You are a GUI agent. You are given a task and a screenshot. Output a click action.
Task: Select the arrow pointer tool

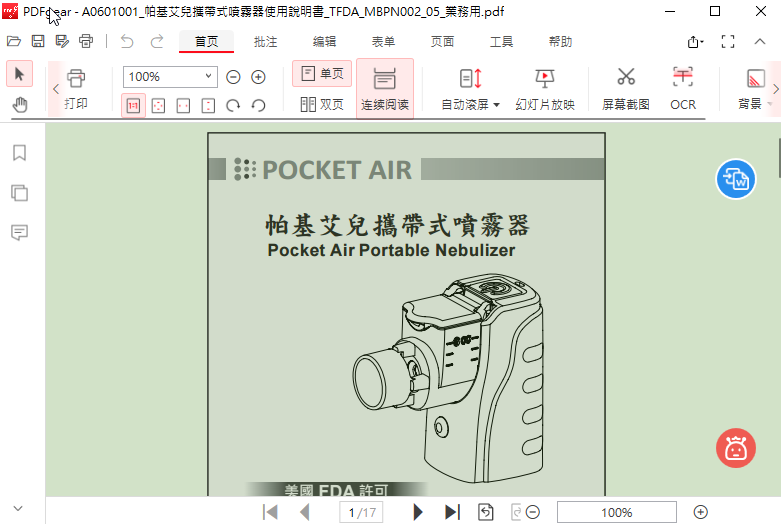click(x=19, y=74)
